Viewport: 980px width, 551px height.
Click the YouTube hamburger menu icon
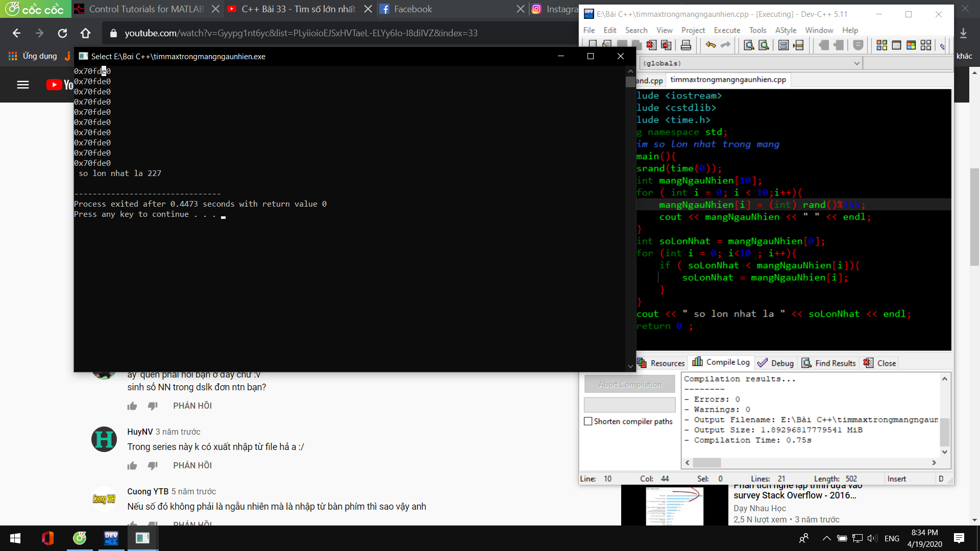click(x=23, y=85)
